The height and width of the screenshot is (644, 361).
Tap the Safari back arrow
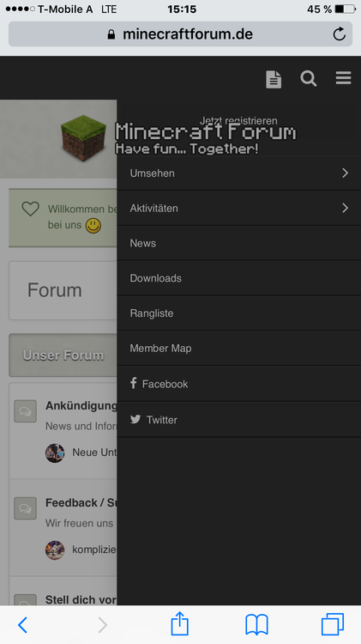tap(23, 625)
